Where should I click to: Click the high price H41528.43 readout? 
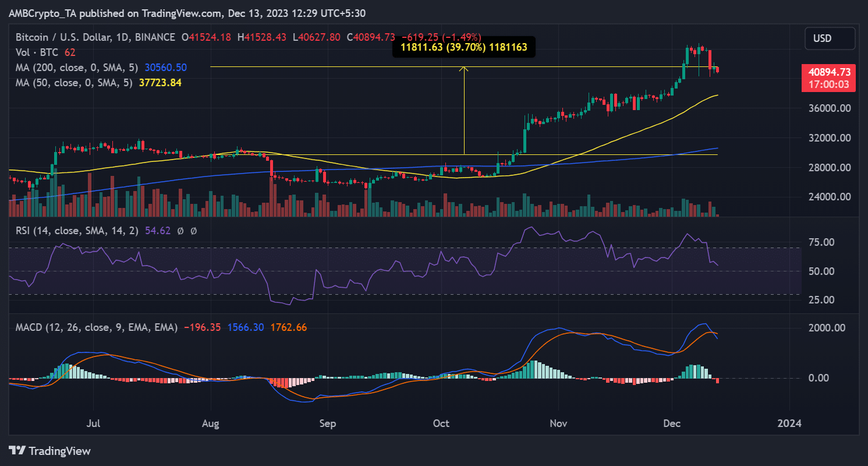pos(261,37)
